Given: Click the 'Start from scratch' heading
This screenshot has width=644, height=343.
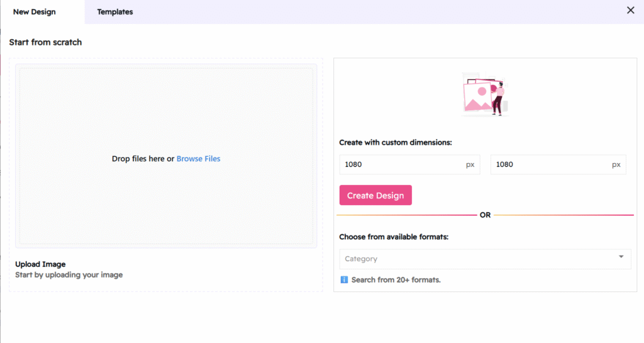Looking at the screenshot, I should click(x=45, y=42).
